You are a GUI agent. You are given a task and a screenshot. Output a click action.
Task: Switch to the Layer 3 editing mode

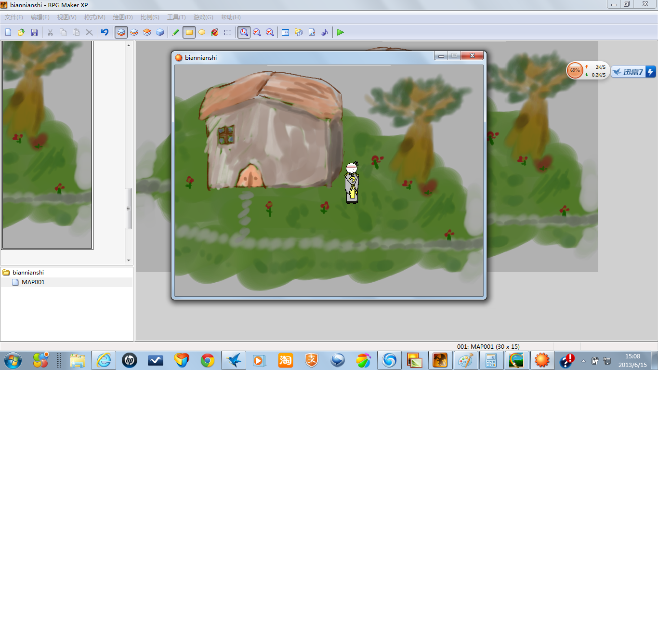pyautogui.click(x=147, y=32)
